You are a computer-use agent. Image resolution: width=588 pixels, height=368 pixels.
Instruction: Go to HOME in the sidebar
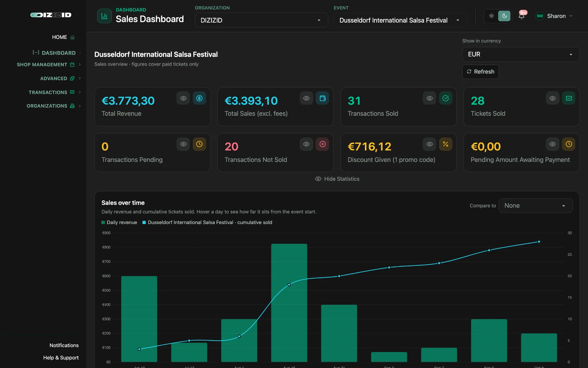pyautogui.click(x=59, y=37)
